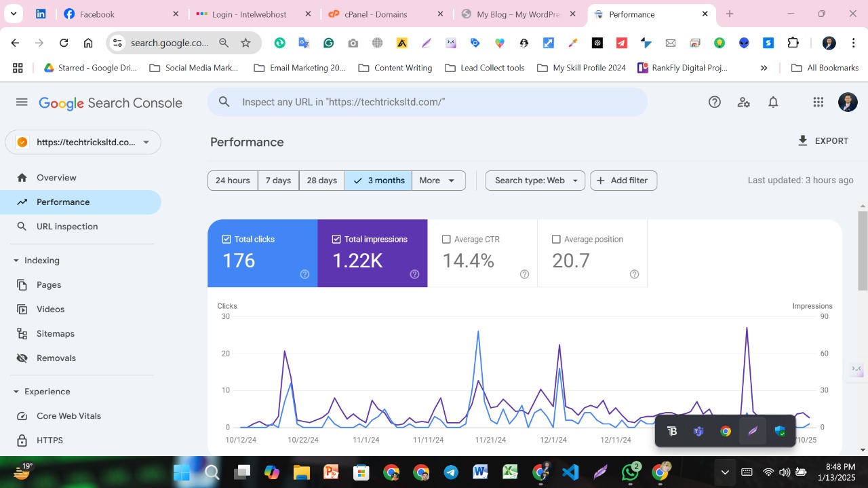
Task: Open Sitemaps from the sidebar
Action: [x=55, y=333]
